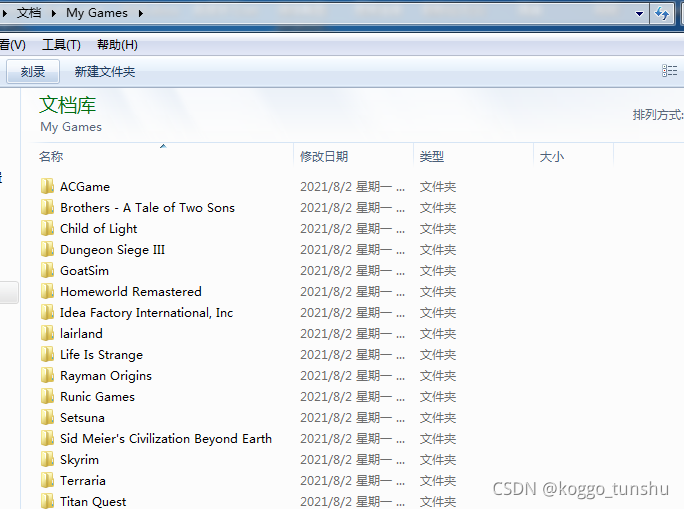684x509 pixels.
Task: Select the Child of Light folder name
Action: 99,229
